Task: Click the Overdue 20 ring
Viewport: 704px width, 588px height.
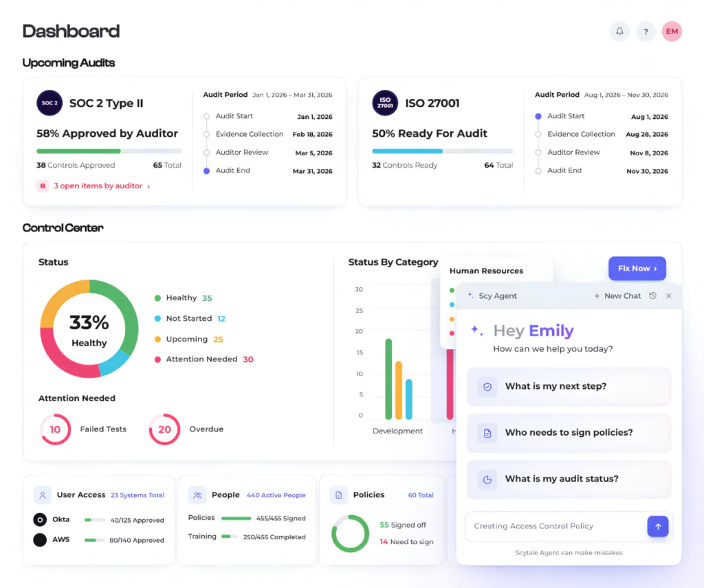Action: 164,429
